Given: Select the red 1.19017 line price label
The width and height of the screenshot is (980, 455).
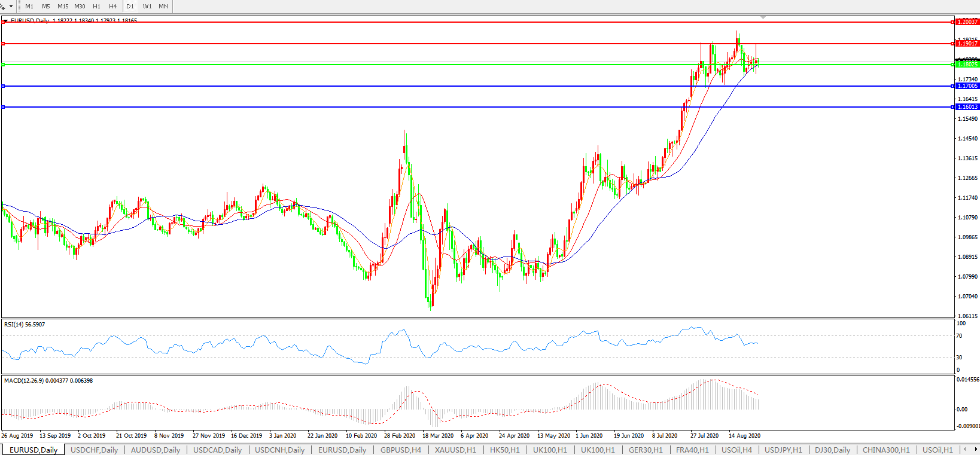Looking at the screenshot, I should tap(967, 44).
